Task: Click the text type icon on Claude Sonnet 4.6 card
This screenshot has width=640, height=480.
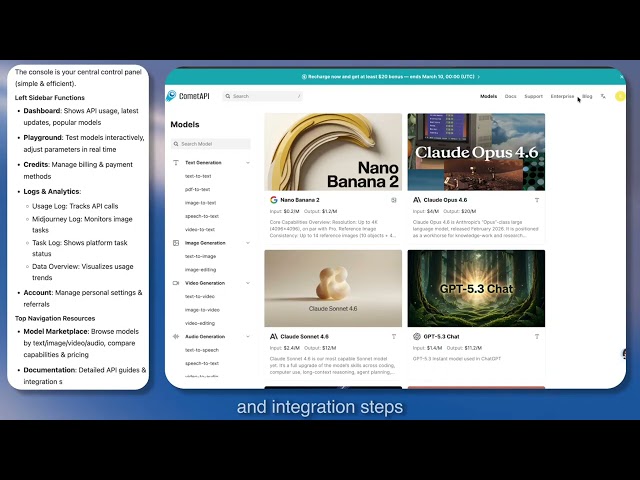Action: click(394, 336)
